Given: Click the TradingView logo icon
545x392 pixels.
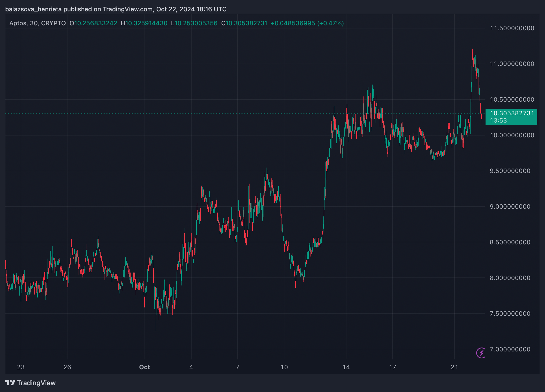Looking at the screenshot, I should 10,383.
